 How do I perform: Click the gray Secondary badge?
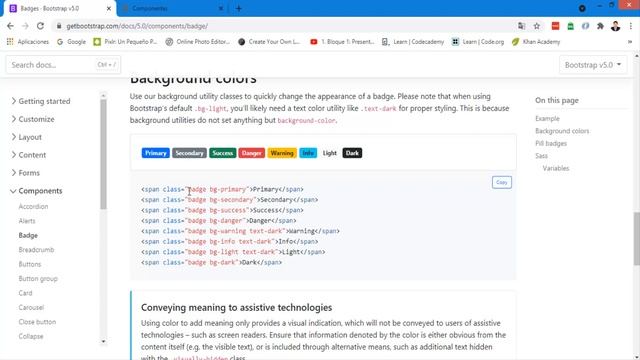[x=189, y=153]
